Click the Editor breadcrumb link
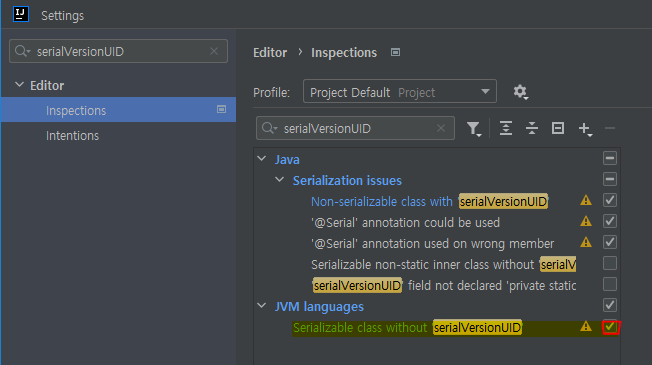 (x=270, y=52)
